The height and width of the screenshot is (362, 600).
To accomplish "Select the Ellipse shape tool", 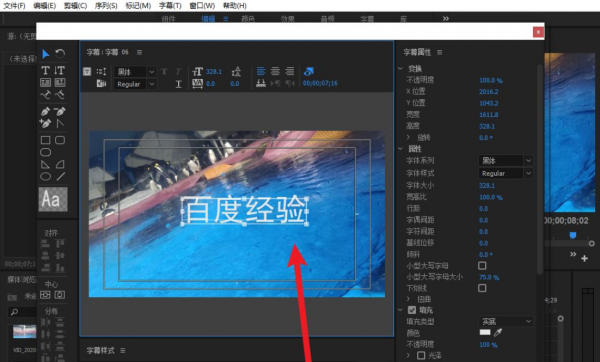I will pyautogui.click(x=45, y=176).
